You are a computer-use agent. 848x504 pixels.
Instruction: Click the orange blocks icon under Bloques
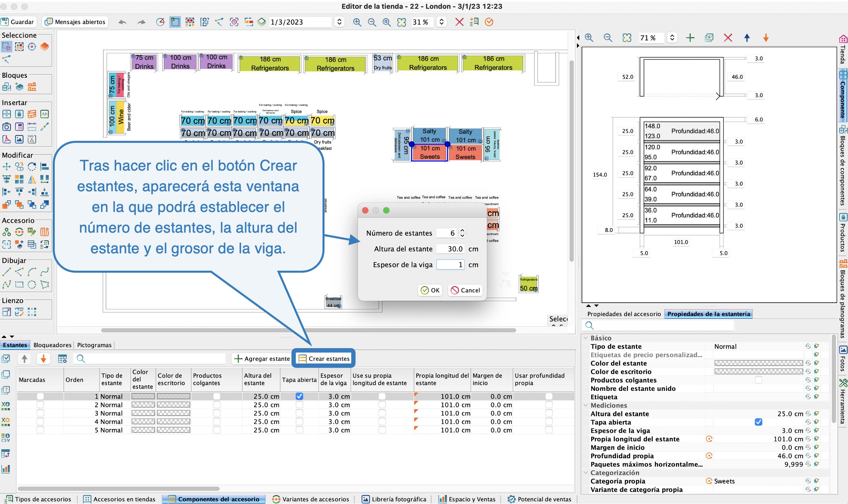(32, 87)
